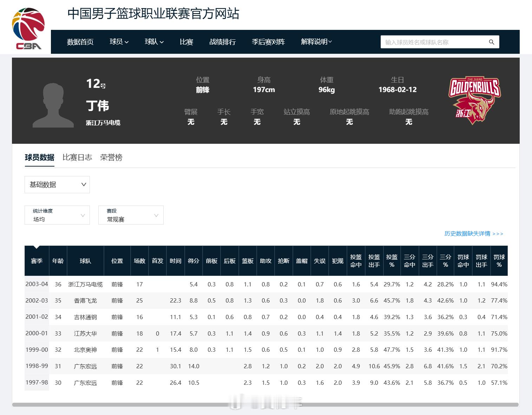Screen dimensions: 532x415
Task: Open 战绩排行 navigation item
Action: [x=222, y=42]
